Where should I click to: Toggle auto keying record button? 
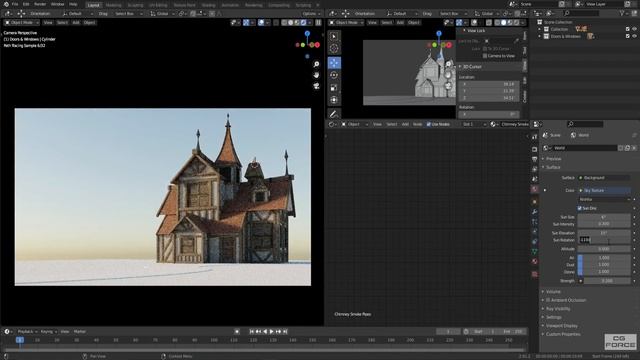click(237, 331)
